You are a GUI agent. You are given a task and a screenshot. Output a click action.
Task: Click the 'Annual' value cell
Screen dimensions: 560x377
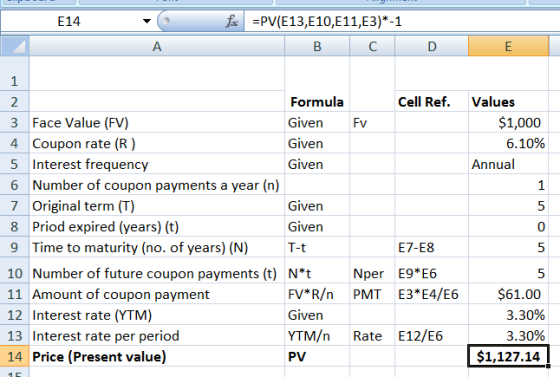(x=508, y=164)
